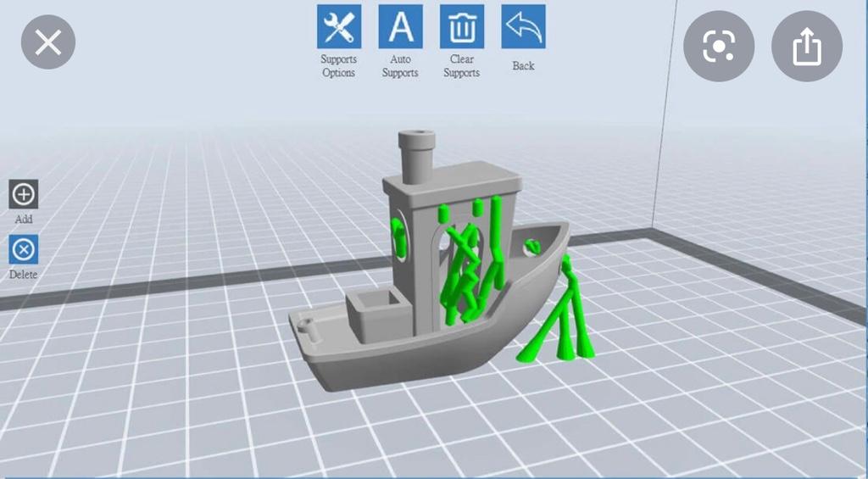Choose the Delete support circled-X icon
Image resolution: width=868 pixels, height=479 pixels.
click(23, 250)
